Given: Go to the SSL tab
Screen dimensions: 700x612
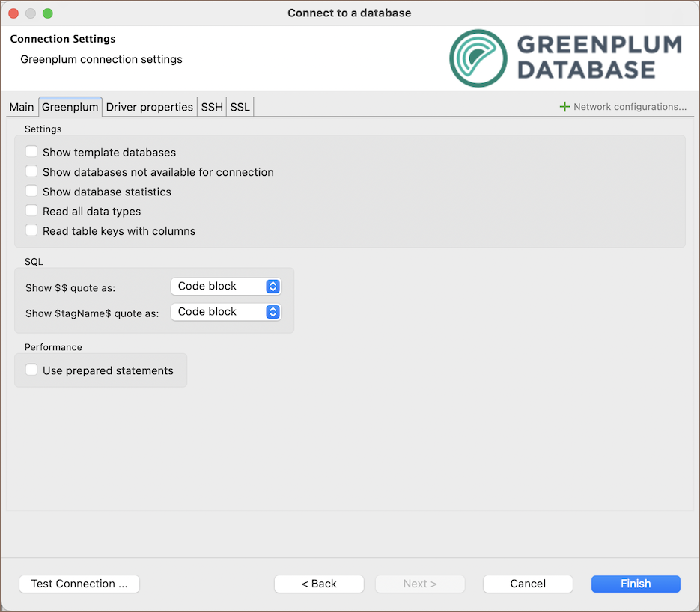Looking at the screenshot, I should (x=240, y=107).
